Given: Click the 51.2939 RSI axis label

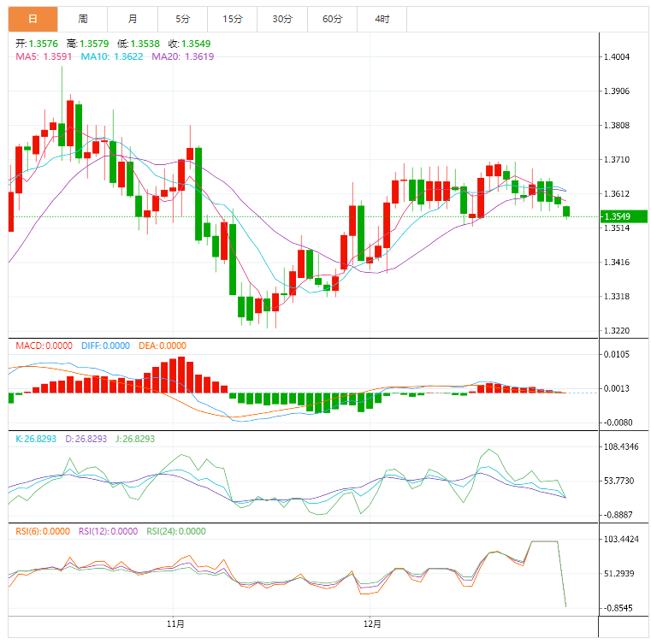Looking at the screenshot, I should [x=618, y=574].
